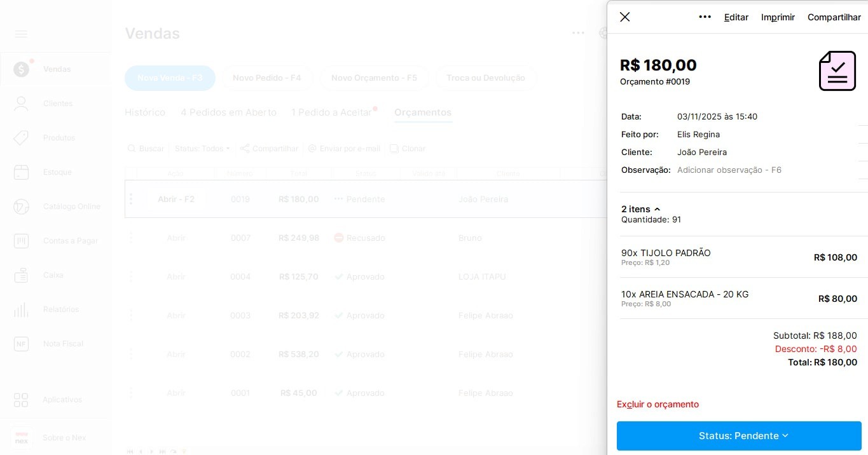Click the Pendente status of quote 0019
The width and height of the screenshot is (868, 455).
tap(360, 200)
